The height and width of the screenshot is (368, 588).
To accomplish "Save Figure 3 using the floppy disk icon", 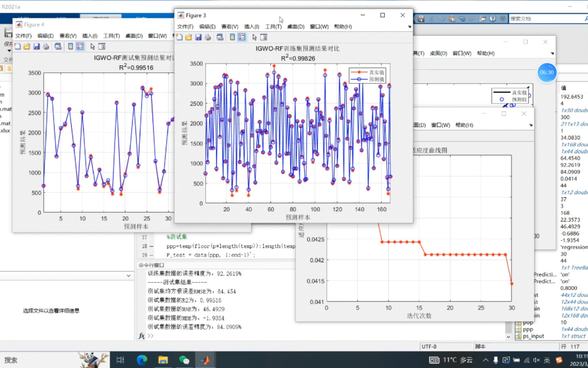I will pos(198,37).
